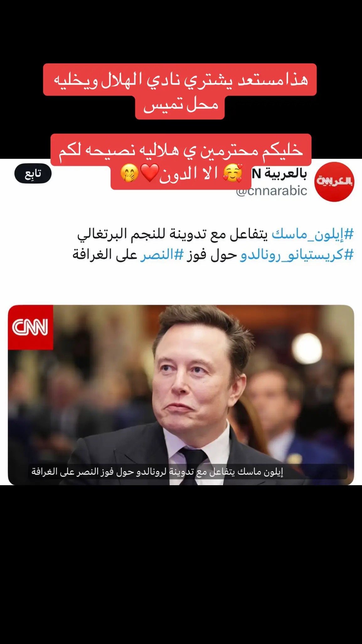The width and height of the screenshot is (362, 644).
Task: Tap the smiling face with hearts emoji
Action: click(232, 174)
